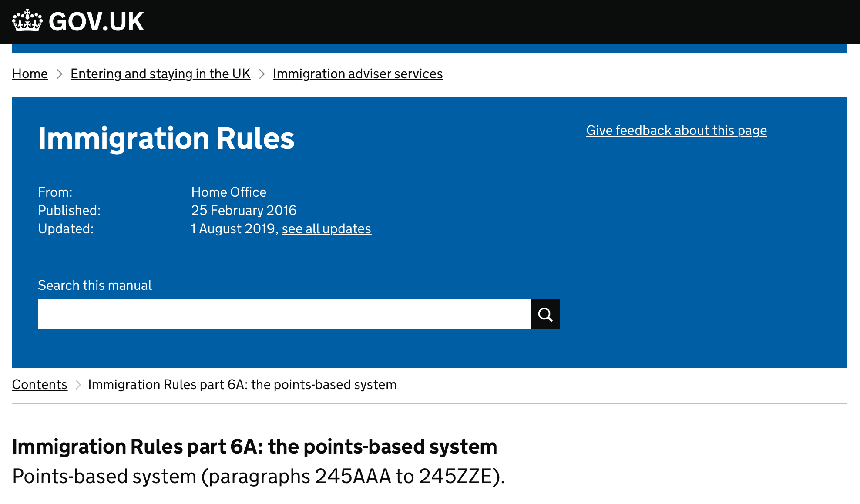860x504 pixels.
Task: Navigate to Immigration adviser services breadcrumb
Action: (x=357, y=74)
